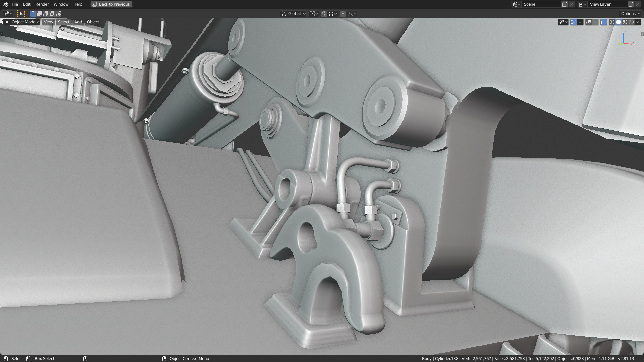
Task: Toggle snapping magnet
Action: click(x=324, y=14)
